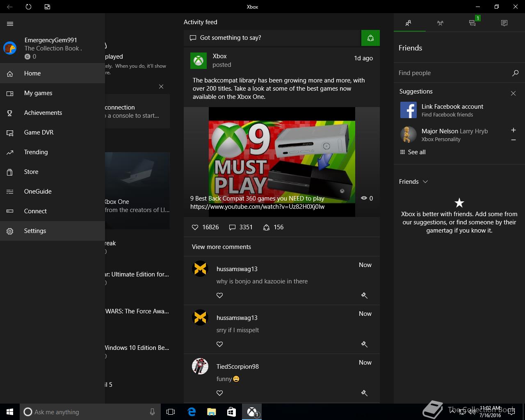Like TiedScorpion98's funny comment
The width and height of the screenshot is (525, 420).
pos(220,393)
